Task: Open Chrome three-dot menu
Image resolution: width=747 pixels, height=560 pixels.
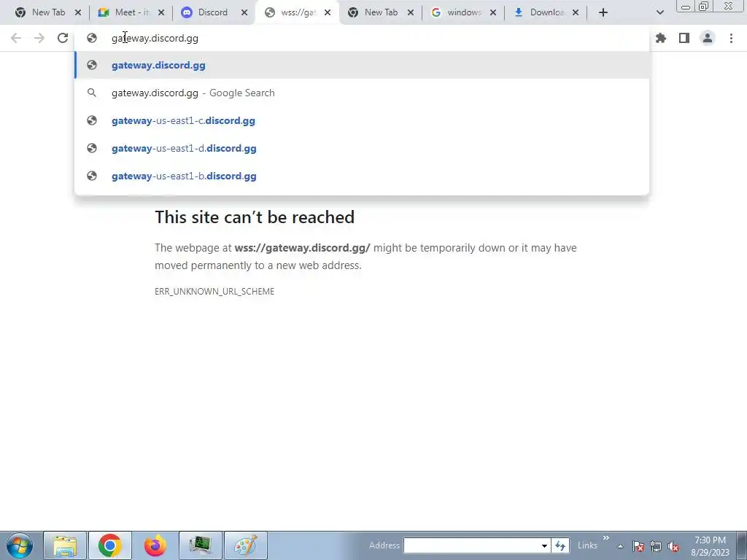Action: pyautogui.click(x=731, y=38)
